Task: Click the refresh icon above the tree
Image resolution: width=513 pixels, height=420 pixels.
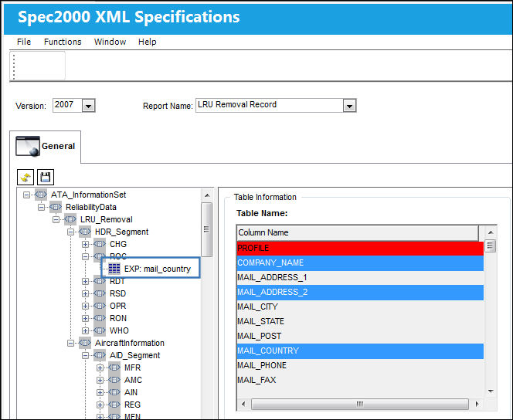Action: coord(25,177)
